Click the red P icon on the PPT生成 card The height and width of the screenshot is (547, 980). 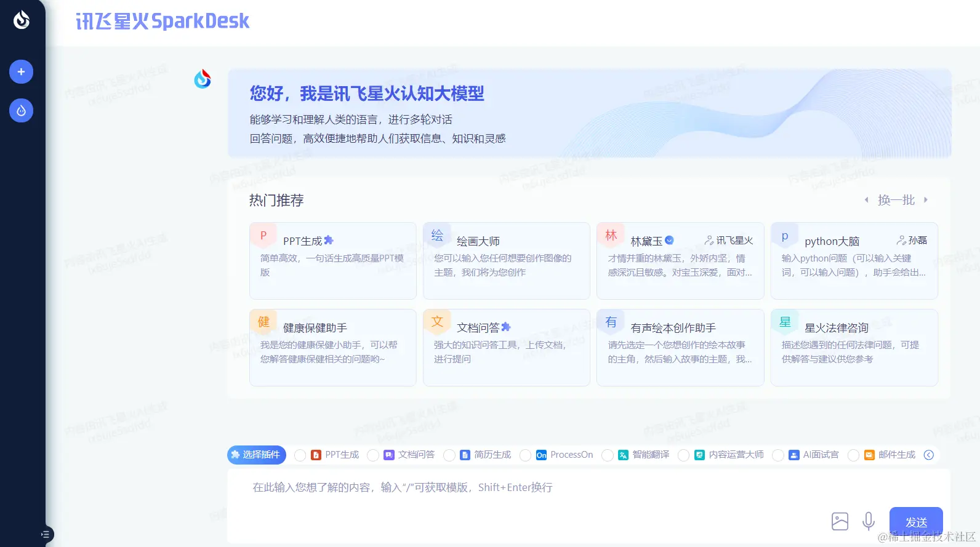[263, 236]
